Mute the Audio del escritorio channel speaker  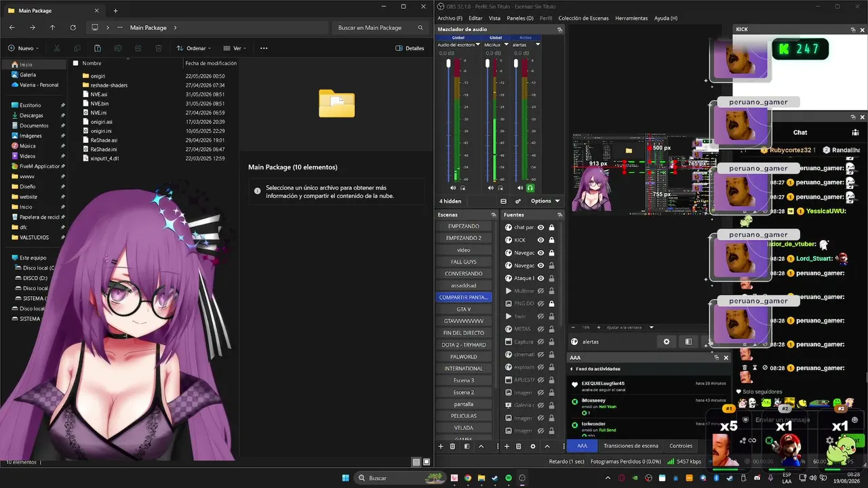coord(453,188)
